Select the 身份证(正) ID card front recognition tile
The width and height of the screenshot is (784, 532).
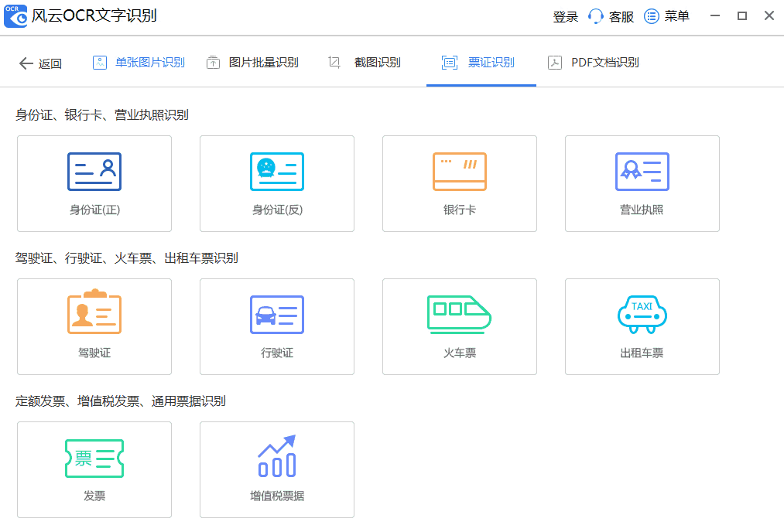click(x=94, y=183)
